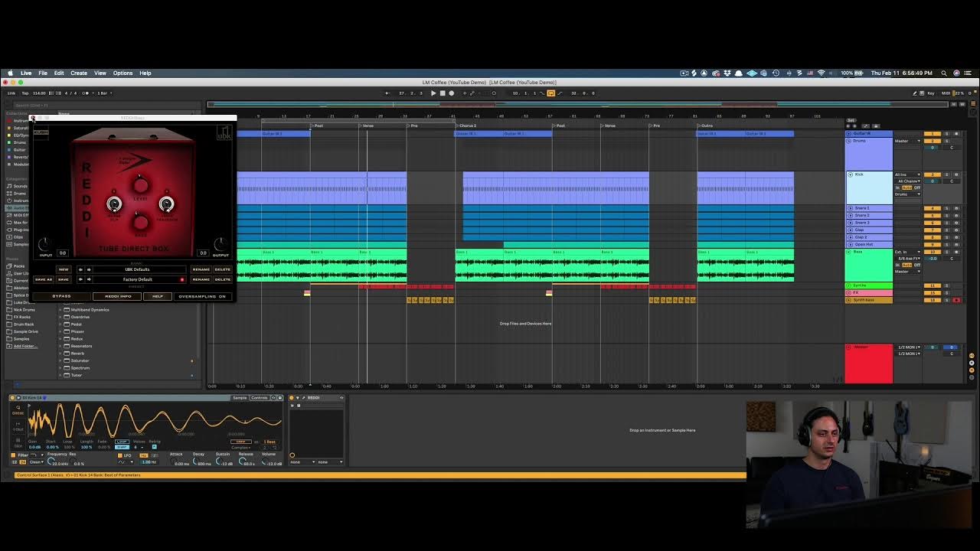Open Bass track Ext. In input dropdown
This screenshot has height=551, width=980.
point(907,252)
